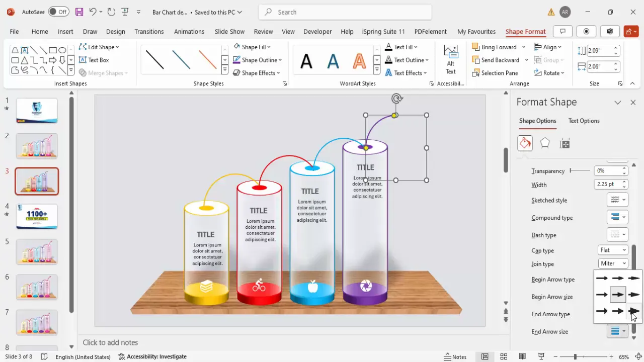Choose the blue WordArt style A
Screen dimensions: 644x362
tap(333, 61)
